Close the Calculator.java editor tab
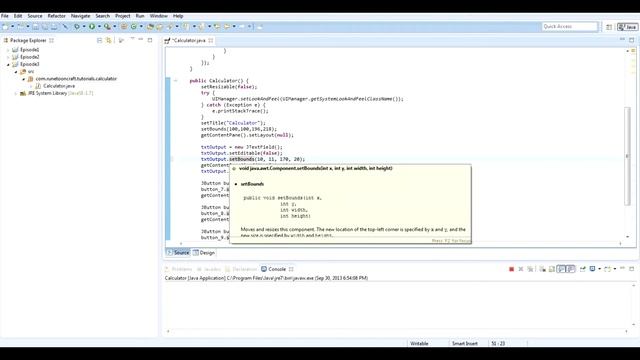 point(211,40)
